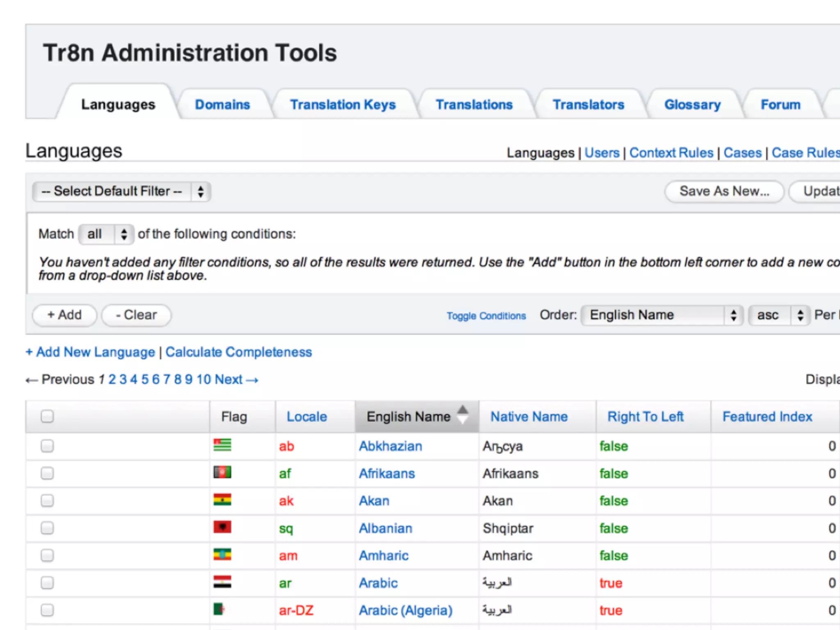Click Calculate Completeness link

239,352
